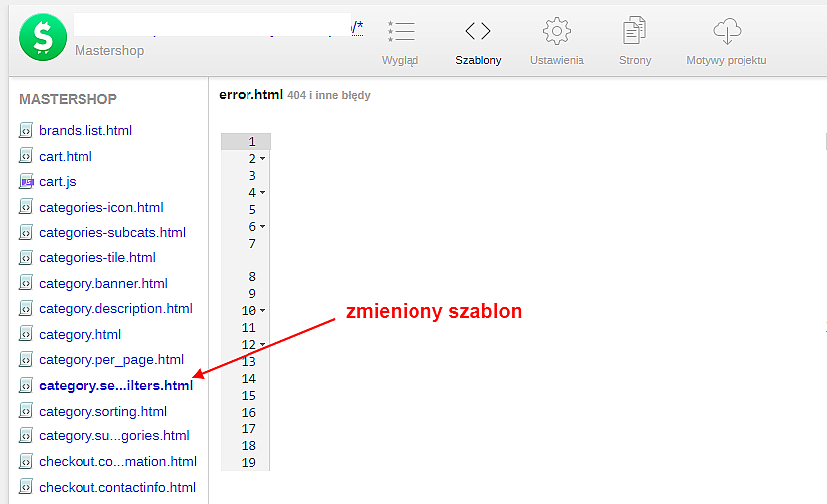Open the Motywy projektu tab
827x504 pixels.
coord(727,60)
